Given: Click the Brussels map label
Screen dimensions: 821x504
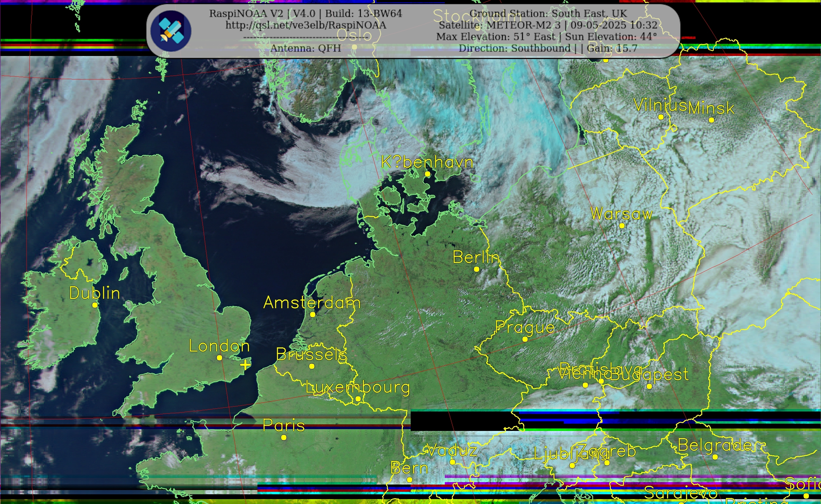Looking at the screenshot, I should click(312, 354).
